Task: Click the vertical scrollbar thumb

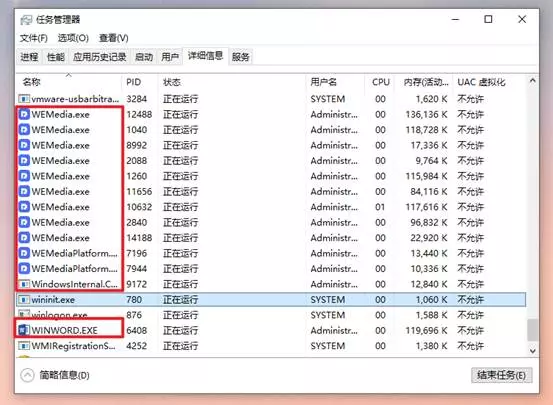Action: (x=533, y=330)
